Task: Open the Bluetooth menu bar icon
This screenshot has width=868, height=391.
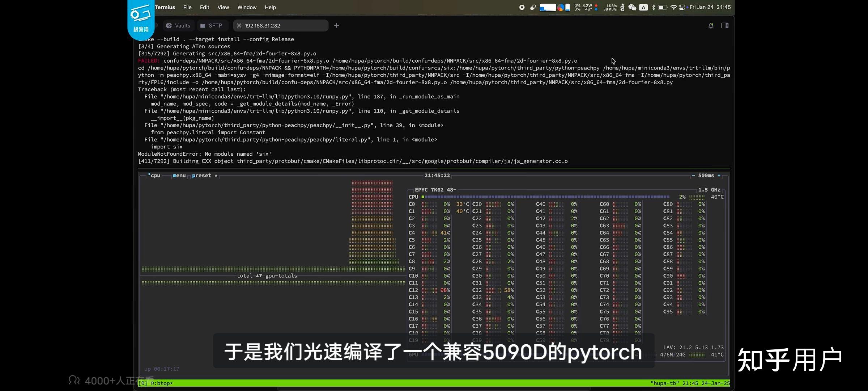Action: [x=653, y=7]
